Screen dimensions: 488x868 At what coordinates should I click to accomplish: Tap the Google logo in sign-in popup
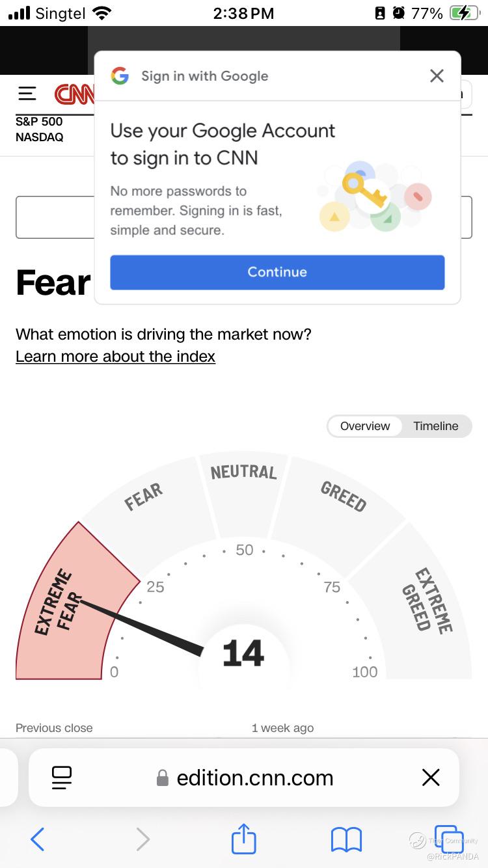[x=120, y=76]
